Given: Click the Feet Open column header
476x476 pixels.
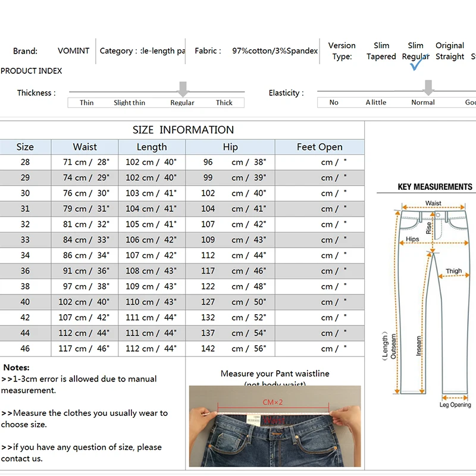Looking at the screenshot, I should pyautogui.click(x=320, y=147).
